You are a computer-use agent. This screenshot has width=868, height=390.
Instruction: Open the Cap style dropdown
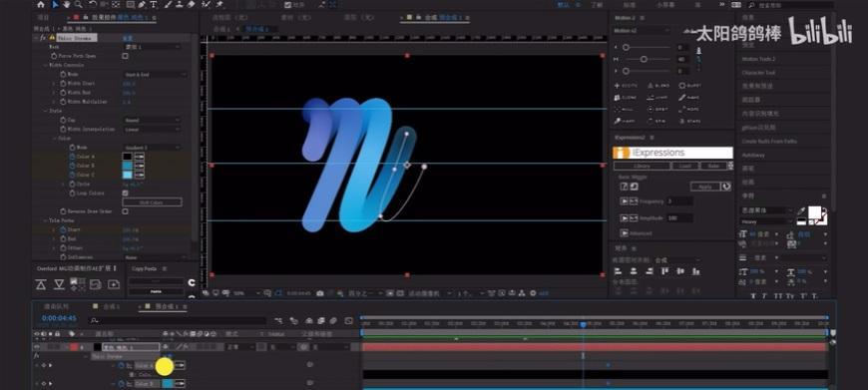[x=152, y=120]
